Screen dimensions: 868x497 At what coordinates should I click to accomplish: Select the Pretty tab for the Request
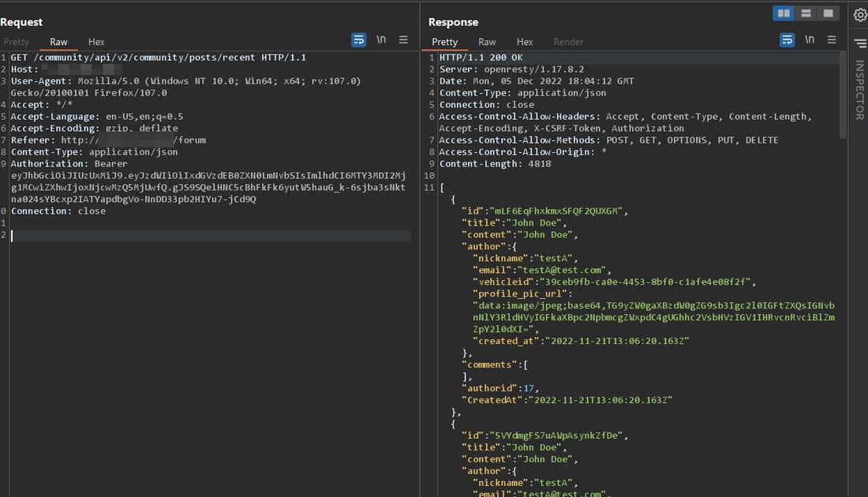point(17,42)
